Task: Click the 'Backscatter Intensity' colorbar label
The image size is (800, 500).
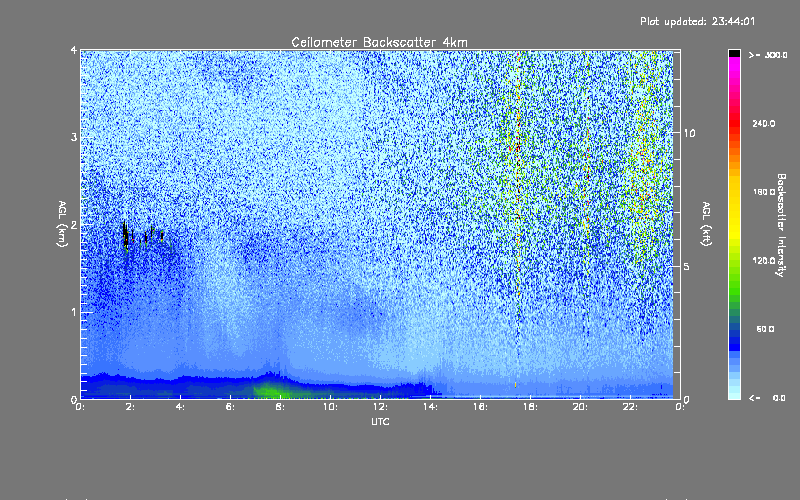Action: [781, 225]
